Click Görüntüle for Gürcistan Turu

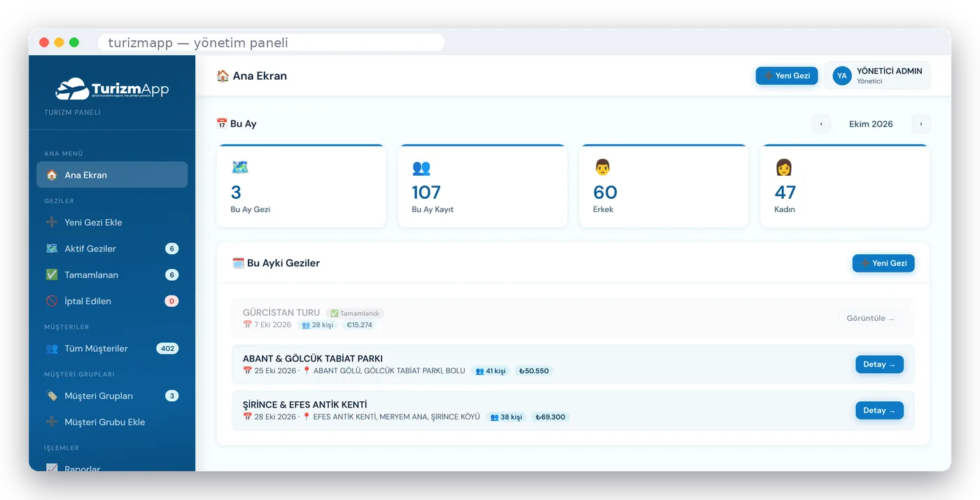(x=870, y=318)
